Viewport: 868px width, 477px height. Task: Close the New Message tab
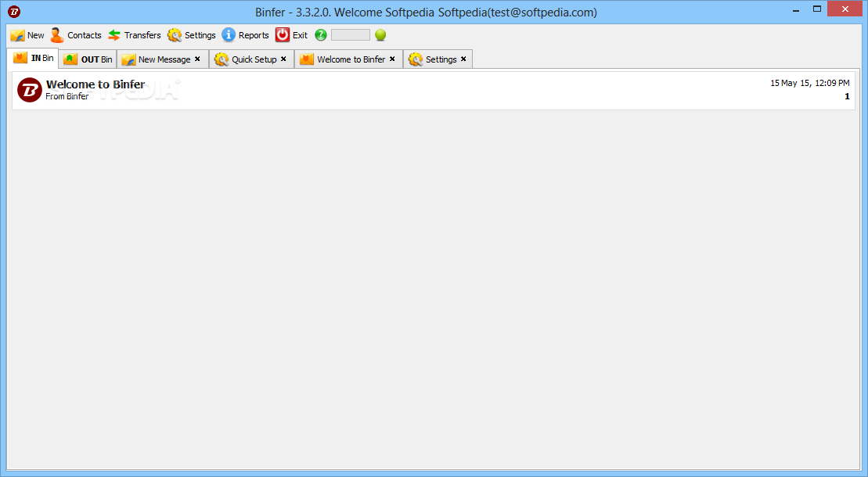(197, 59)
